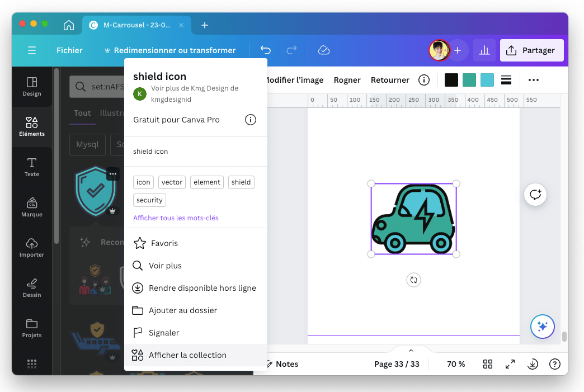The height and width of the screenshot is (392, 584).
Task: Open the Projets sidebar panel
Action: point(32,328)
